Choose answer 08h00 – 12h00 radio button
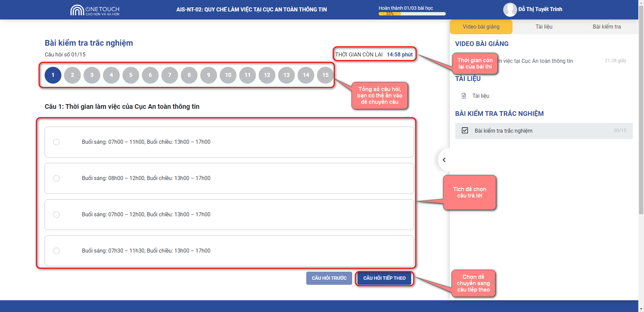Screen dimensions: 644x312 click(x=56, y=178)
